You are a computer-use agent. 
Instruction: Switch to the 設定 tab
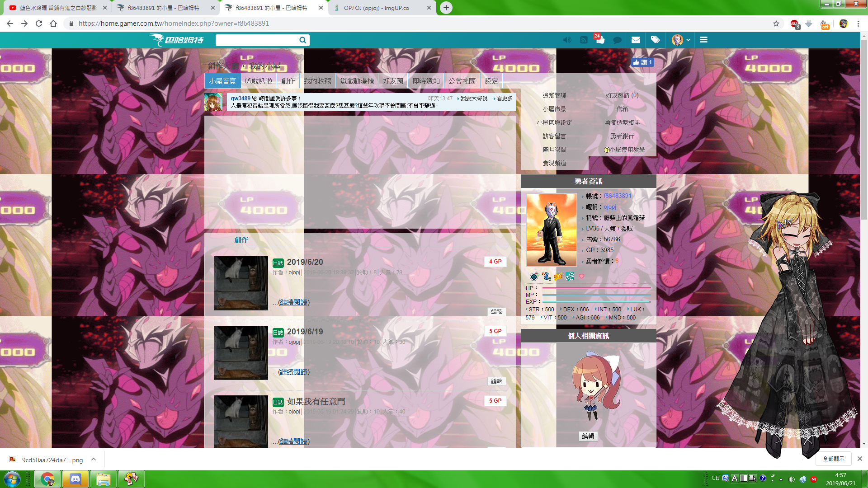coord(491,81)
